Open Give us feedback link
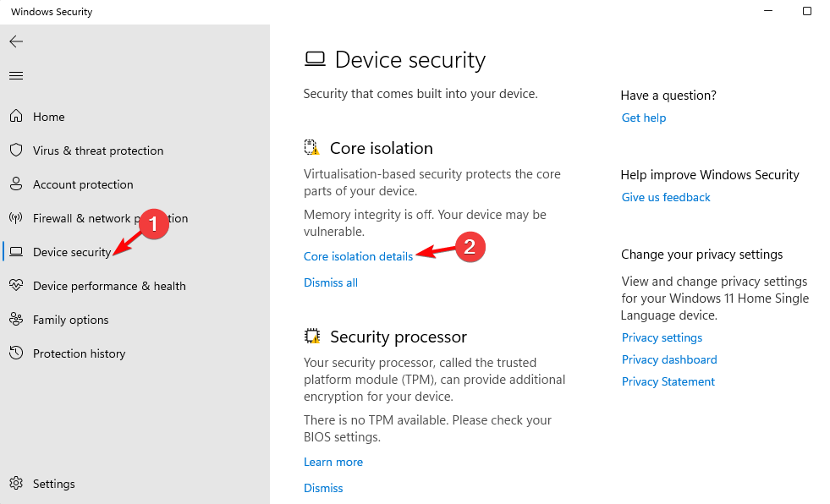This screenshot has width=830, height=504. click(x=666, y=197)
